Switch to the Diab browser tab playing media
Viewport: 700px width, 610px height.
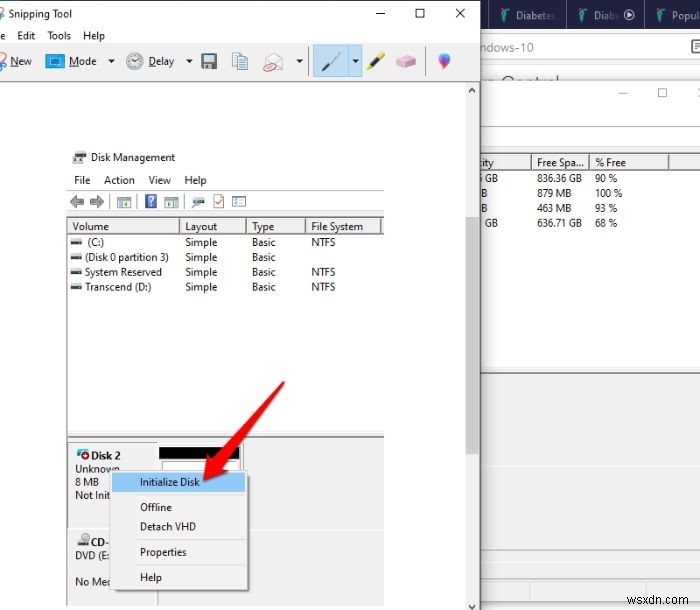(x=605, y=15)
